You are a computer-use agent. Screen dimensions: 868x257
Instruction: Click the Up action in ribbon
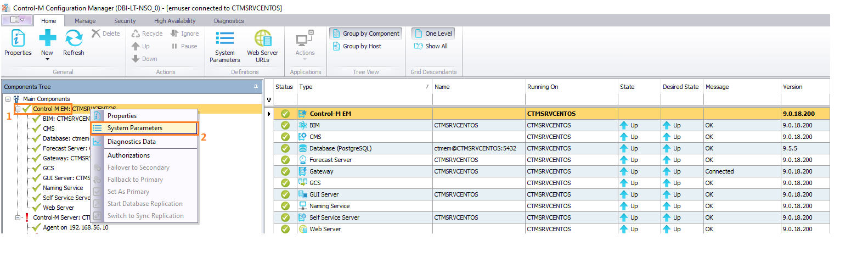[x=140, y=46]
